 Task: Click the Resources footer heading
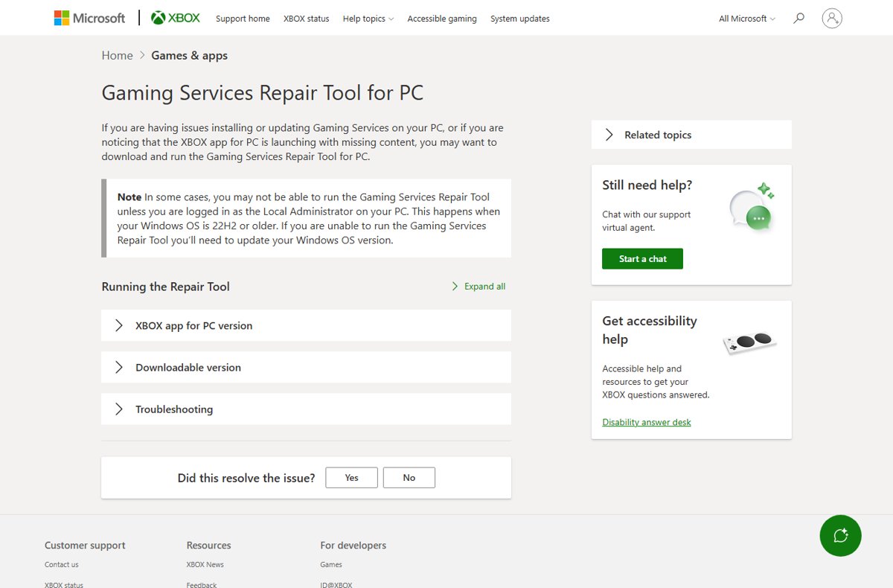[208, 546]
